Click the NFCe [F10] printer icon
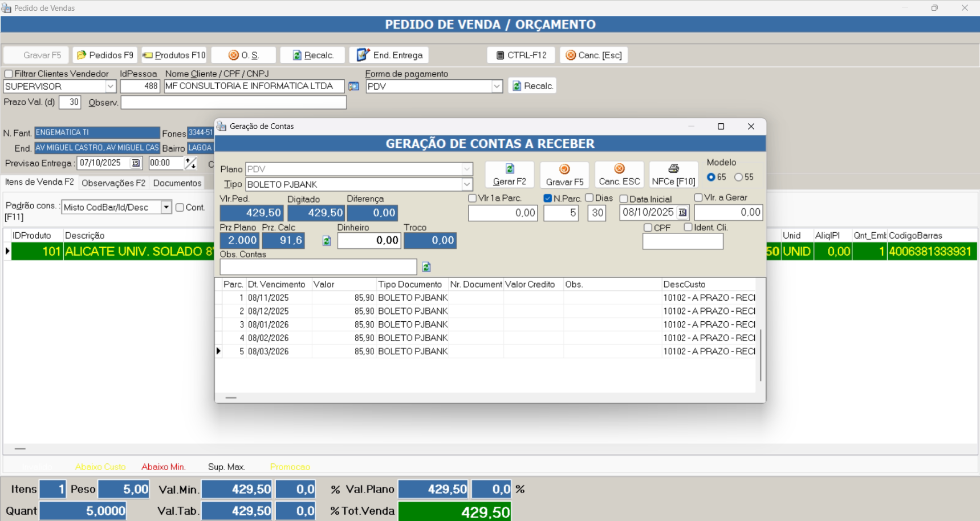980x521 pixels. [x=673, y=169]
